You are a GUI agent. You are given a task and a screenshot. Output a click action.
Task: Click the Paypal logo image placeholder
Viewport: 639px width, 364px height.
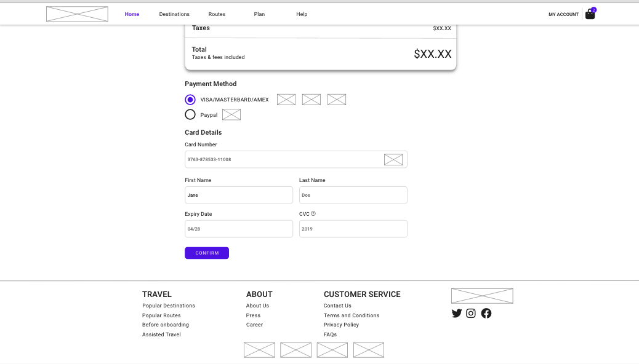click(231, 114)
